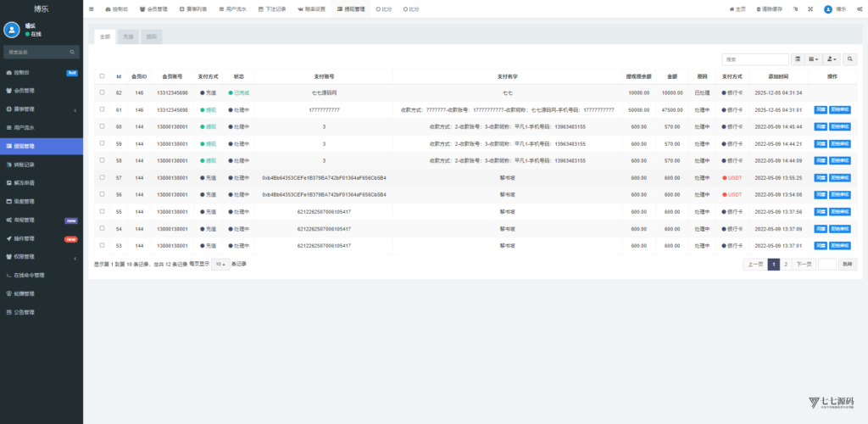The width and height of the screenshot is (868, 424).
Task: Click the 金额 cell 47500.00
Action: pos(672,110)
